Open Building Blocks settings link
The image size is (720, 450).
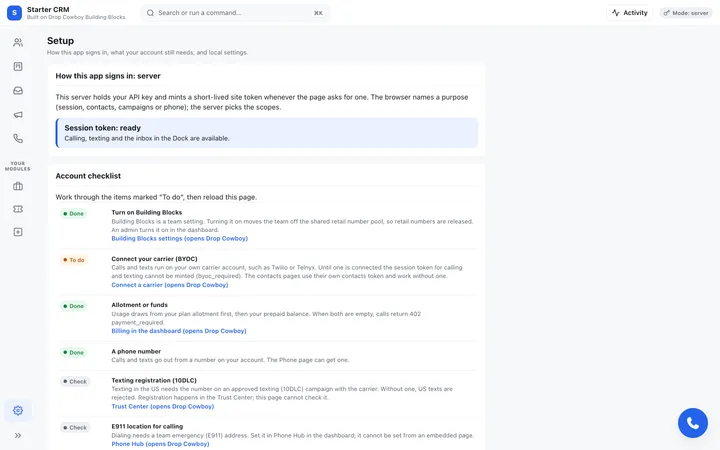click(180, 238)
